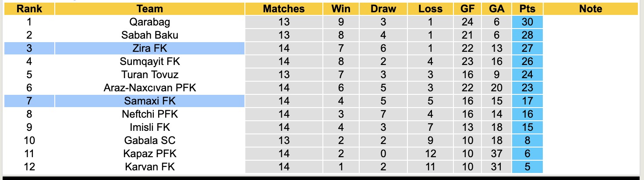Screen dimensions: 644x180
Task: Click the highlighted Zira FK row
Action: (149, 48)
